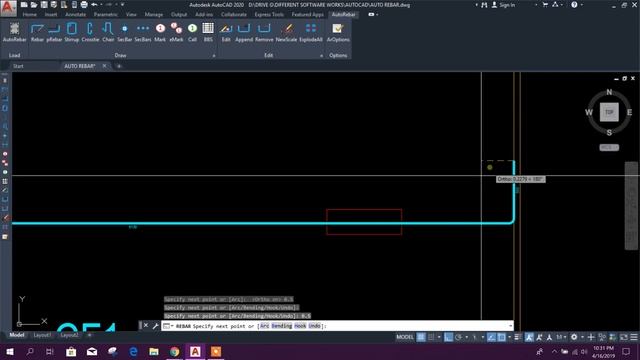Toggle Ortho mode in status bar
The width and height of the screenshot is (640, 360).
(448, 337)
